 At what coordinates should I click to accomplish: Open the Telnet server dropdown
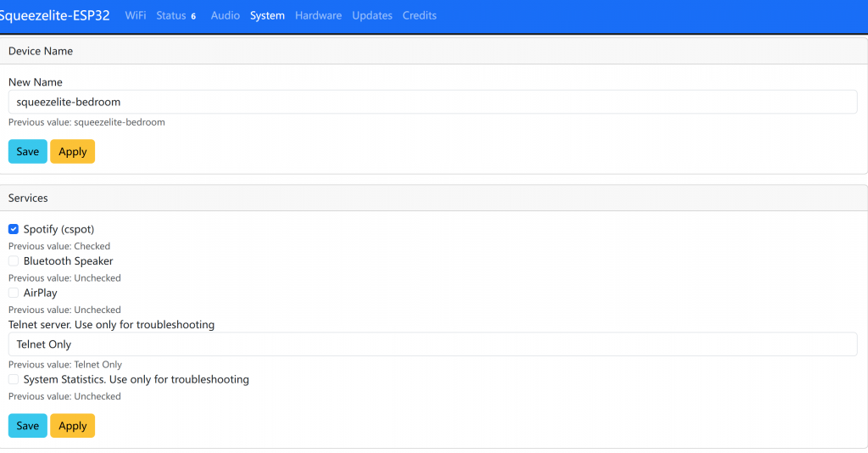tap(432, 344)
